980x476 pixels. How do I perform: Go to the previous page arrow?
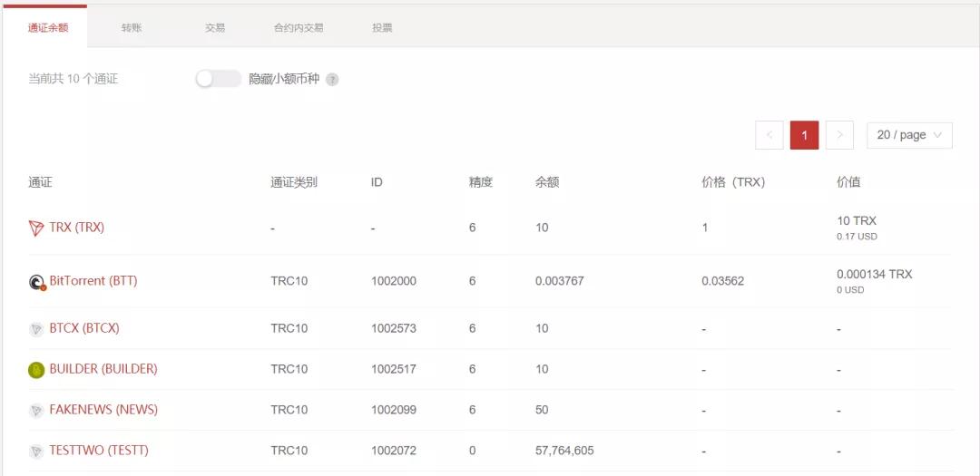coord(769,135)
